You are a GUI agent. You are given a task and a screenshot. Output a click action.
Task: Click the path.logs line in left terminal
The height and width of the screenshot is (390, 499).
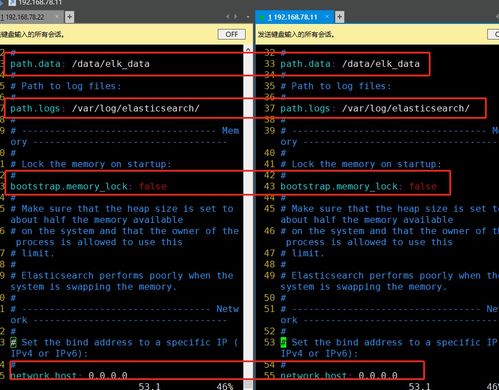point(105,108)
